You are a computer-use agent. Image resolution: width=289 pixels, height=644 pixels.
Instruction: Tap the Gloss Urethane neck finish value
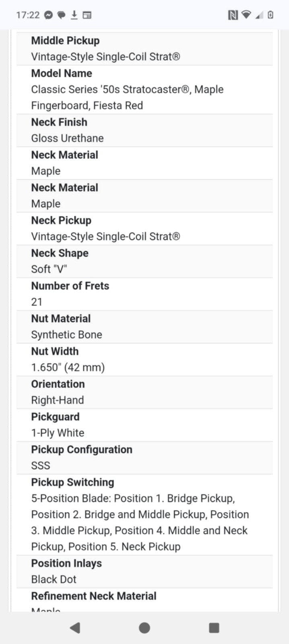(68, 138)
